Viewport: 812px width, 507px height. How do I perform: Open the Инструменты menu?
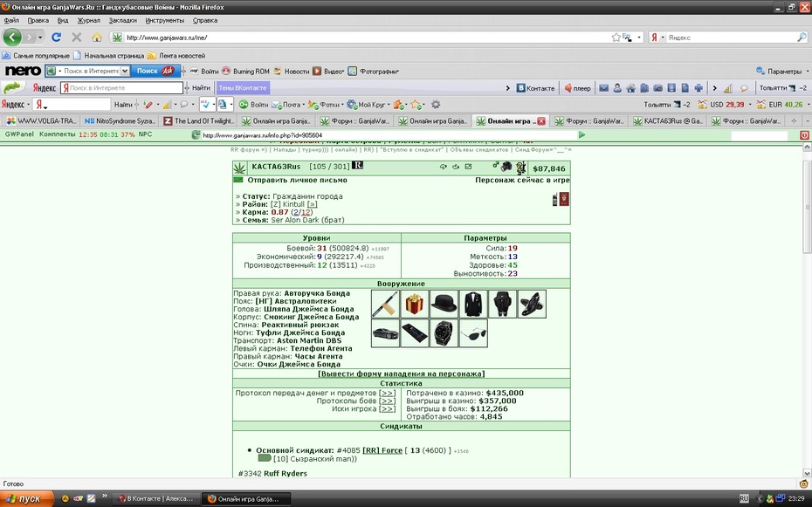[x=165, y=21]
